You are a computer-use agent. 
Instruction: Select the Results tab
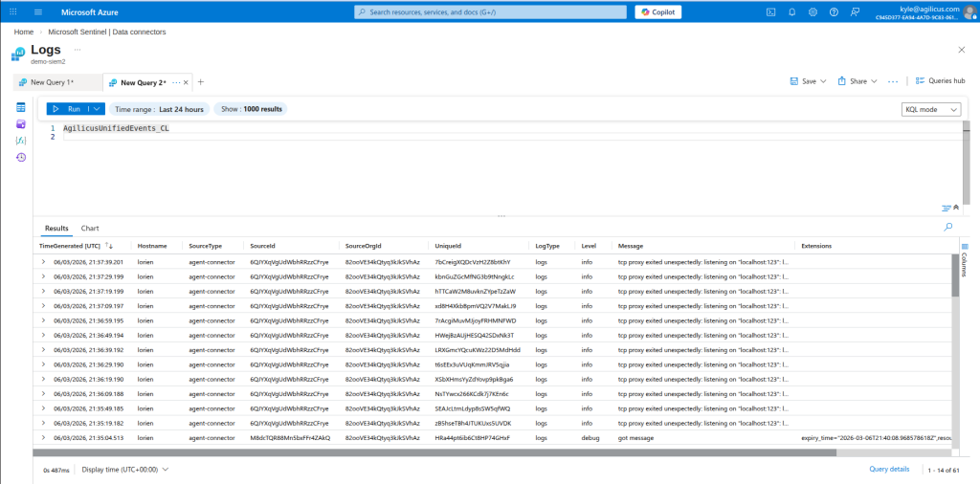click(56, 228)
